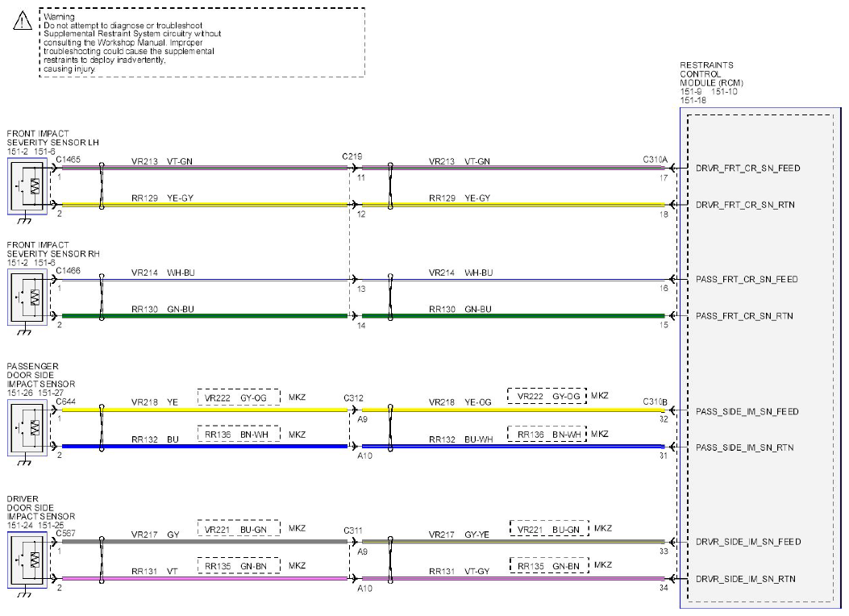This screenshot has height=616, width=849.
Task: Click the Supplemental Restraint System warning text box
Action: 202,42
